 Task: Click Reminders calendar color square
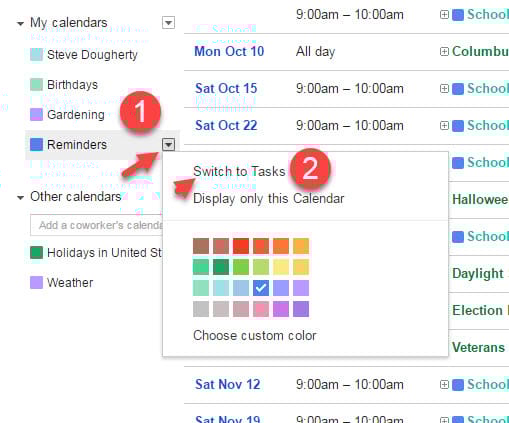36,144
